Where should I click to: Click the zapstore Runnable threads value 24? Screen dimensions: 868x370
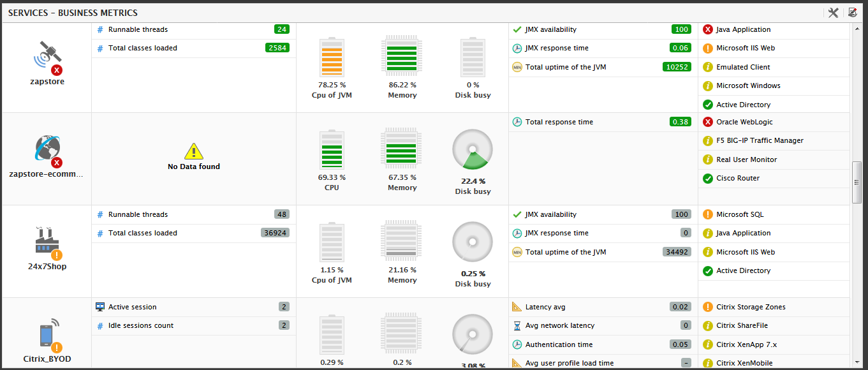point(282,29)
